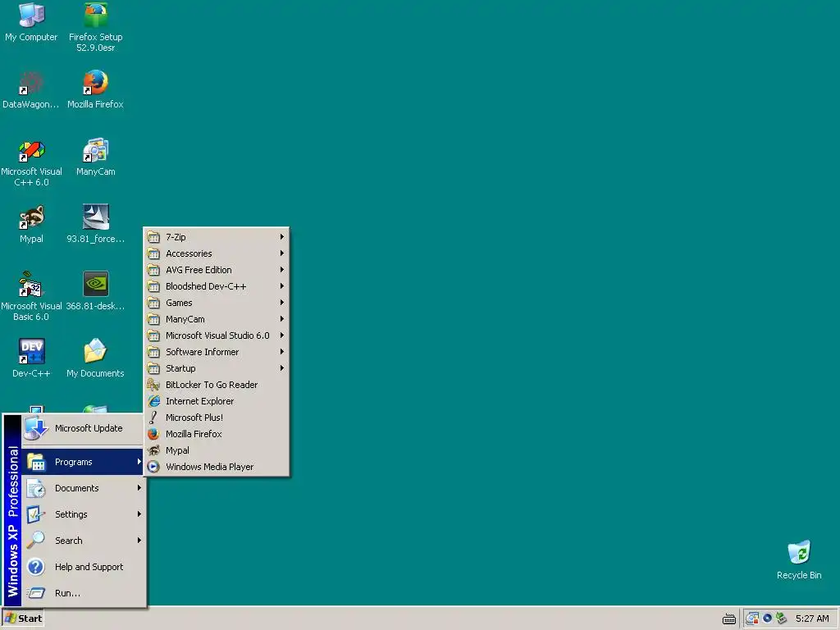Viewport: 840px width, 630px height.
Task: Expand the Software Informer folder
Action: [217, 352]
